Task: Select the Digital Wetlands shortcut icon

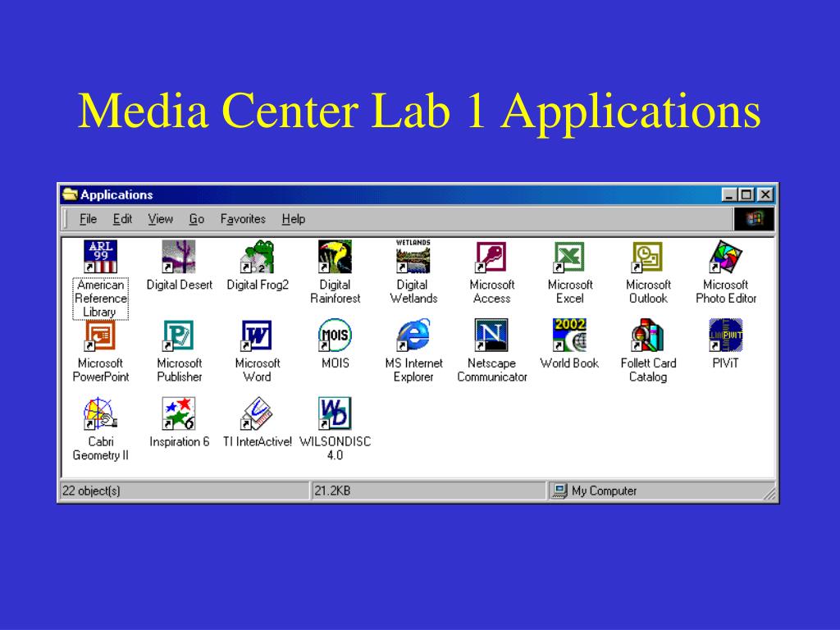Action: coord(413,256)
